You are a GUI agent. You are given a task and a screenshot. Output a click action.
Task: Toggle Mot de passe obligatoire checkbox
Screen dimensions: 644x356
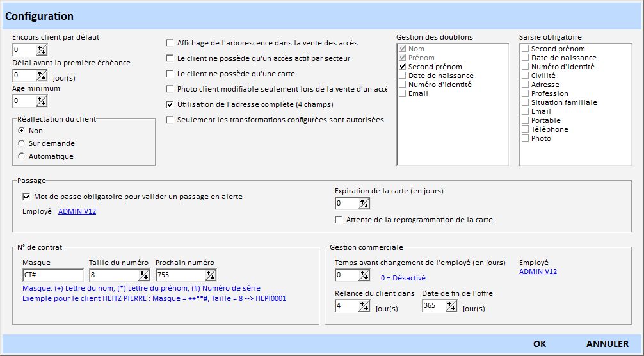click(x=27, y=197)
